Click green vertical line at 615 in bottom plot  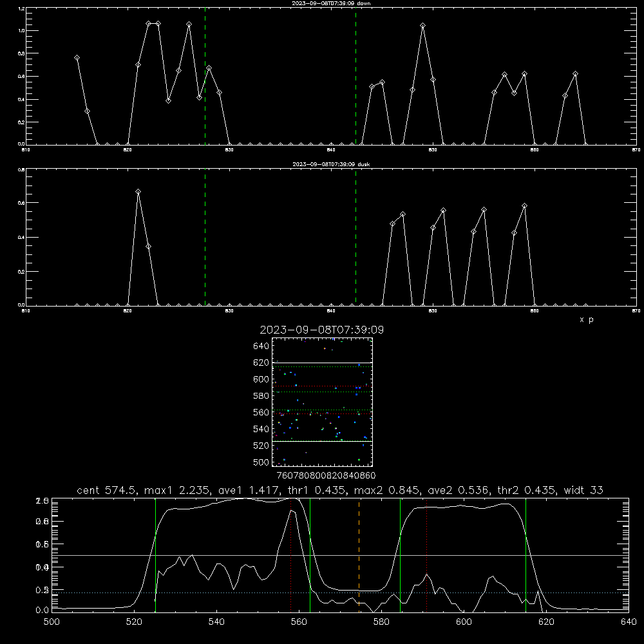526,555
